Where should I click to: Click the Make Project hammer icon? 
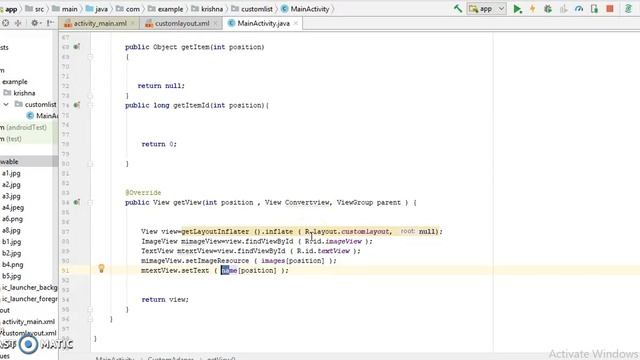(x=458, y=9)
